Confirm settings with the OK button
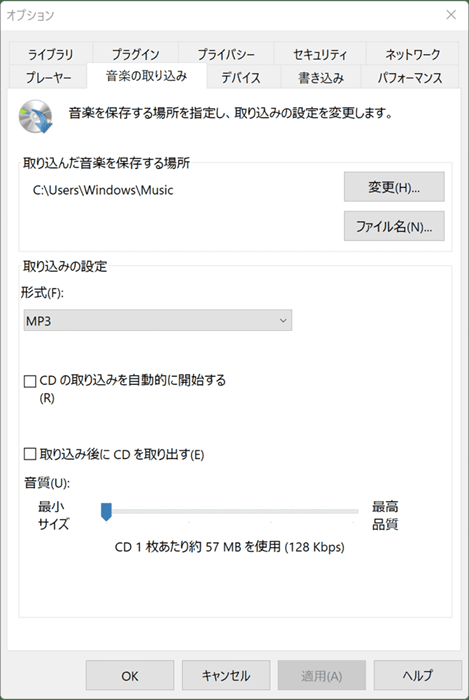The width and height of the screenshot is (469, 700). pos(130,675)
